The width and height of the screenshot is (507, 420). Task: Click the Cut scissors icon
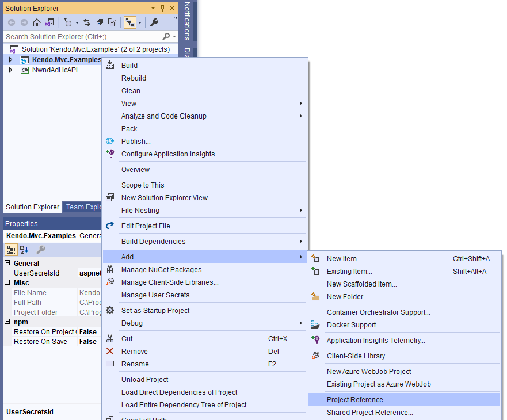[x=110, y=338]
